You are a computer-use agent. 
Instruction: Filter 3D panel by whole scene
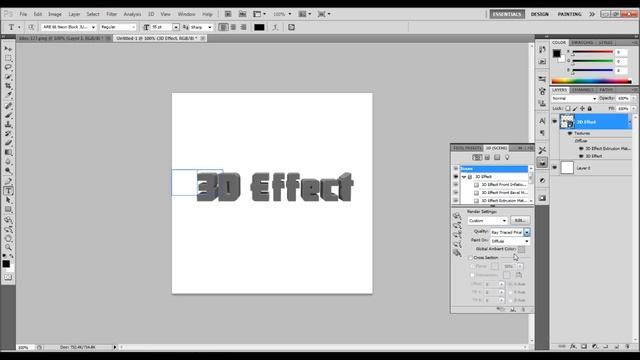click(x=476, y=158)
